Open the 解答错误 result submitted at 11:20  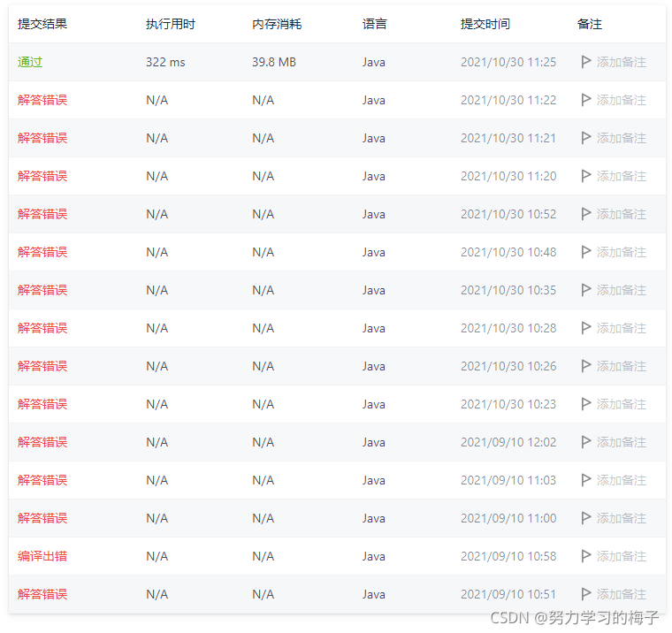(x=42, y=176)
